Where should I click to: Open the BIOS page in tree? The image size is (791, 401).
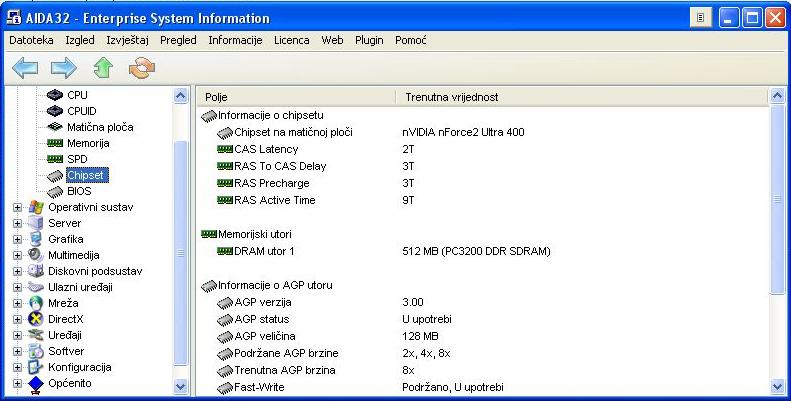(x=79, y=191)
